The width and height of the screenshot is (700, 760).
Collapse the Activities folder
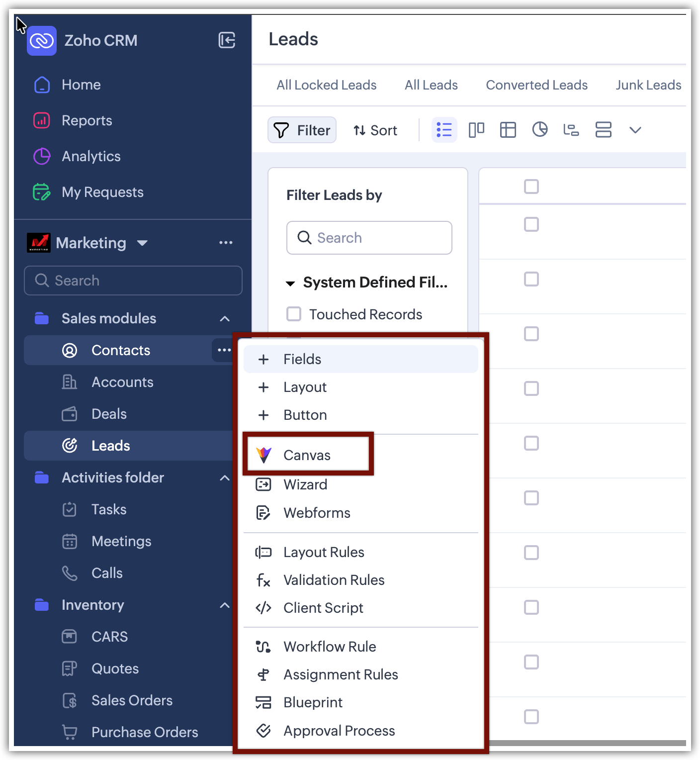[225, 478]
